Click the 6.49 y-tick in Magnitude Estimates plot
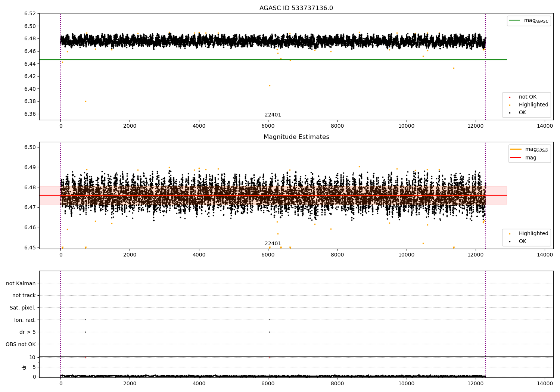 [x=30, y=167]
